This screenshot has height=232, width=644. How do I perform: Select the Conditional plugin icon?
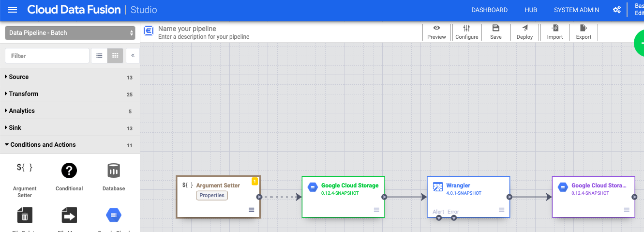pos(69,171)
